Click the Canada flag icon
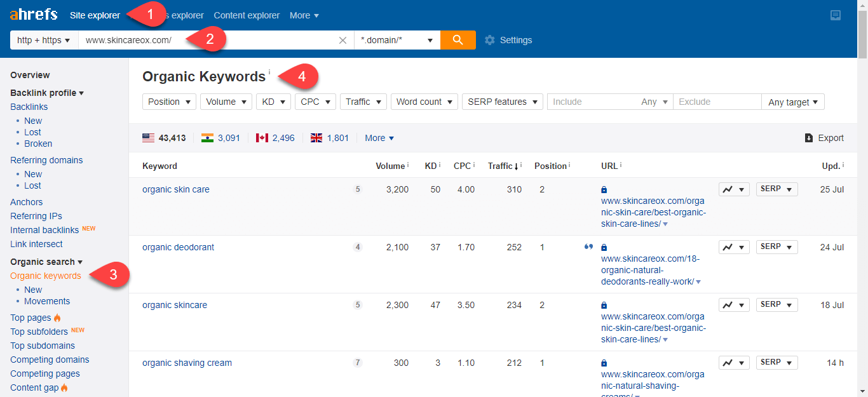The width and height of the screenshot is (868, 397). (x=262, y=138)
